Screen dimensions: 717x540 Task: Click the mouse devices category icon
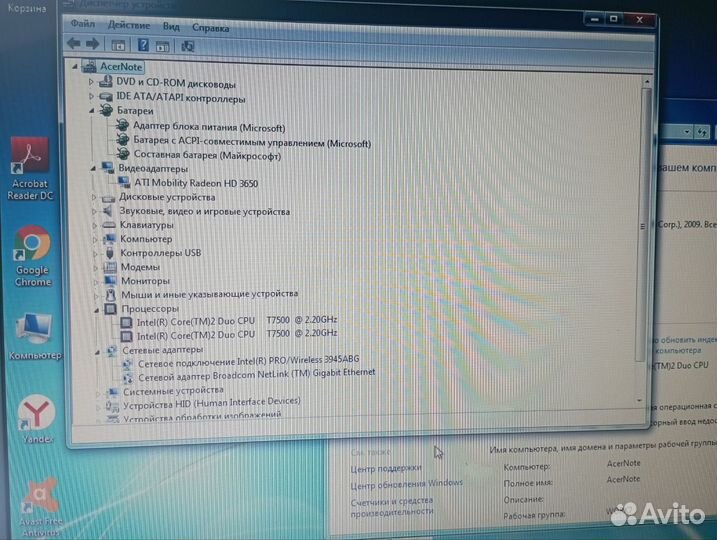coord(111,295)
